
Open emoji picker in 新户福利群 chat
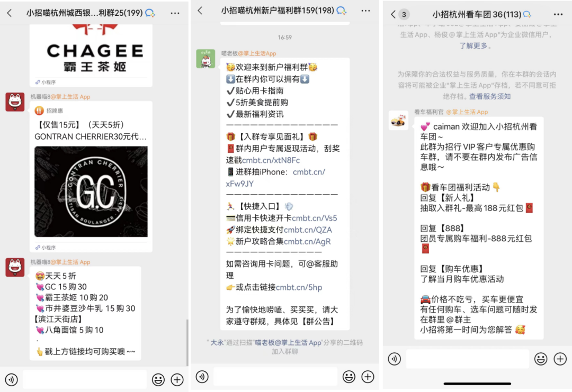pyautogui.click(x=348, y=377)
